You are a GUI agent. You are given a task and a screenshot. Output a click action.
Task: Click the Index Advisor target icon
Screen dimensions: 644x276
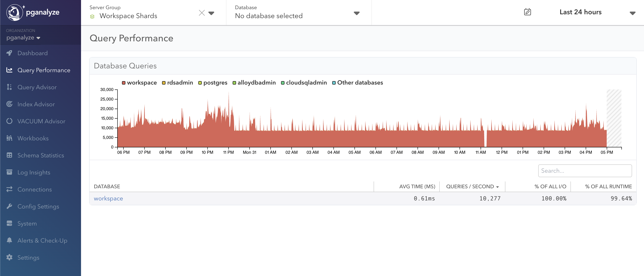(x=9, y=104)
